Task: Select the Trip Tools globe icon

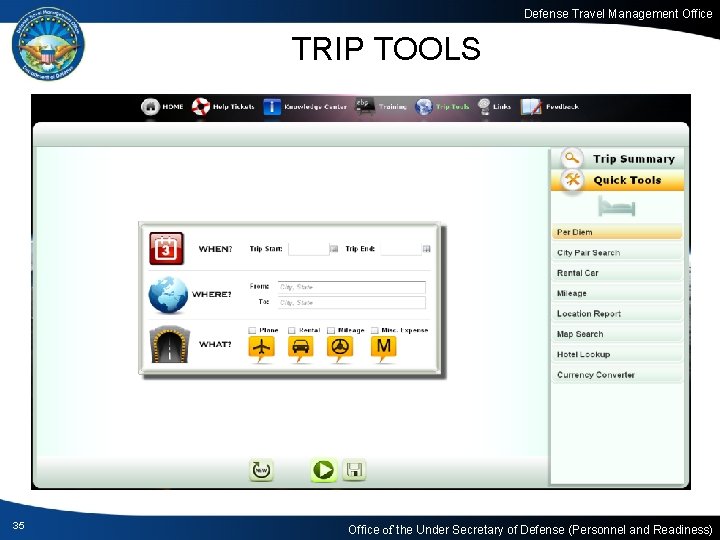Action: pyautogui.click(x=424, y=107)
